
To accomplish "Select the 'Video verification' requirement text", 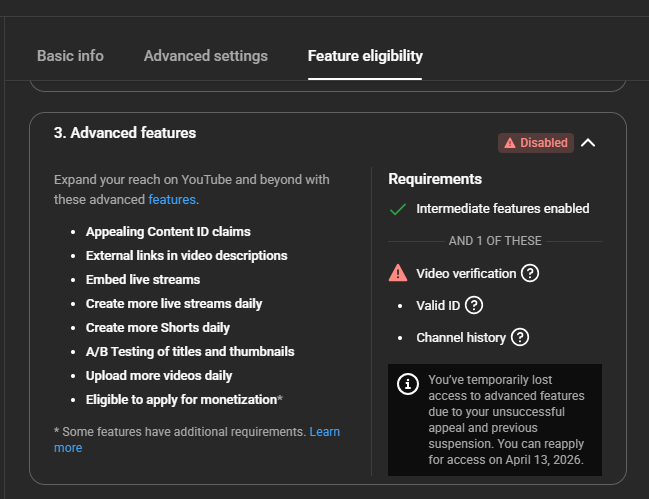I will (466, 273).
